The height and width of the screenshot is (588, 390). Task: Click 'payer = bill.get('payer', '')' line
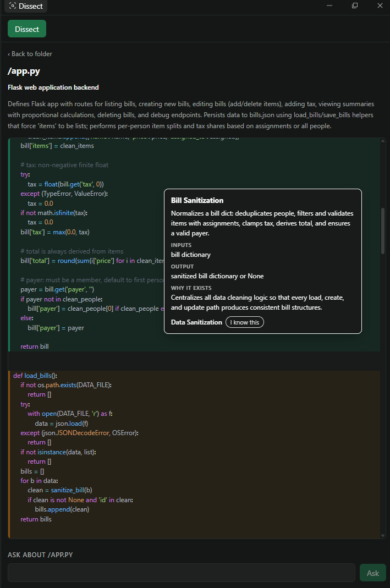[x=57, y=289]
